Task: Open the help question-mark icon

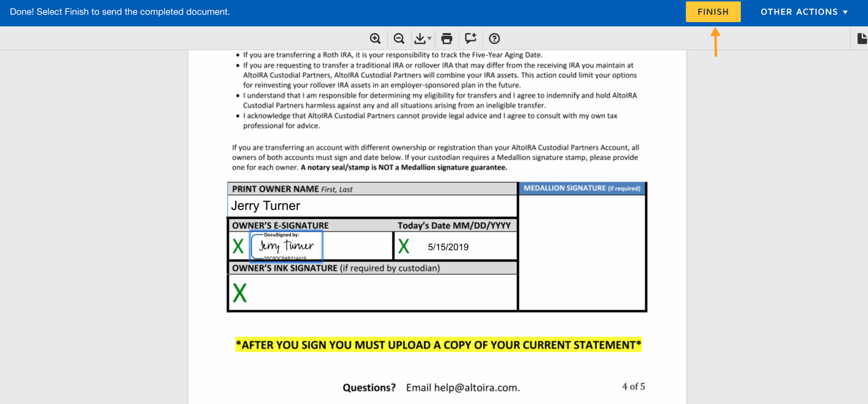Action: pos(494,38)
